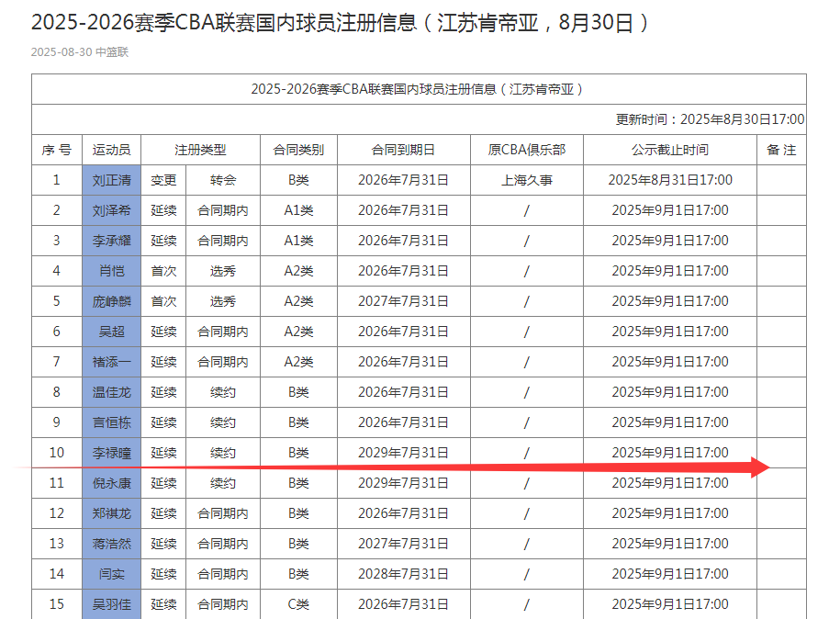This screenshot has width=840, height=619.
Task: Select player name 肖恺
Action: click(111, 271)
